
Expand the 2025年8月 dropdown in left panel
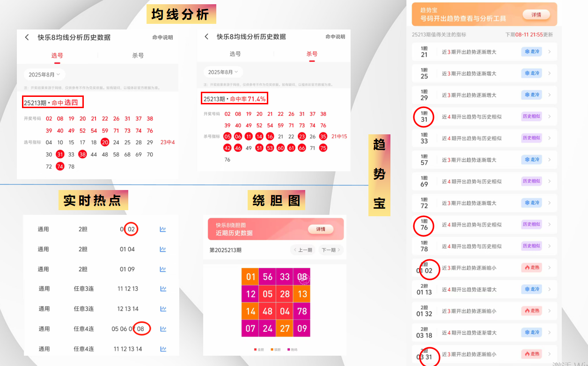(44, 74)
